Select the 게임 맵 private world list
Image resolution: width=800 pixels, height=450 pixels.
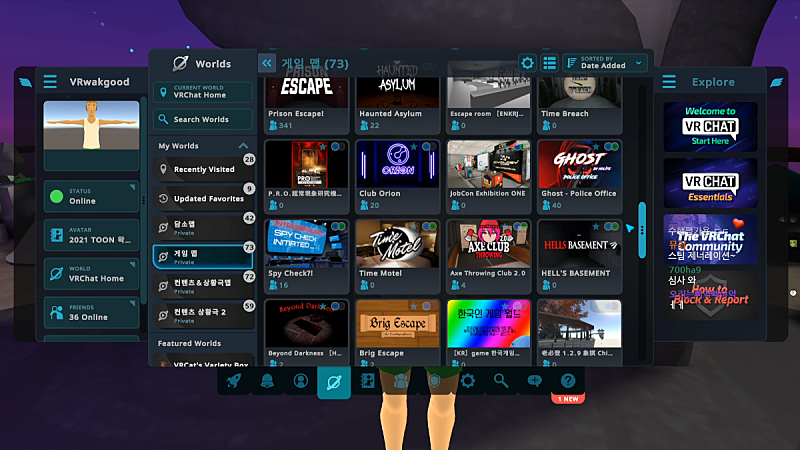point(203,257)
